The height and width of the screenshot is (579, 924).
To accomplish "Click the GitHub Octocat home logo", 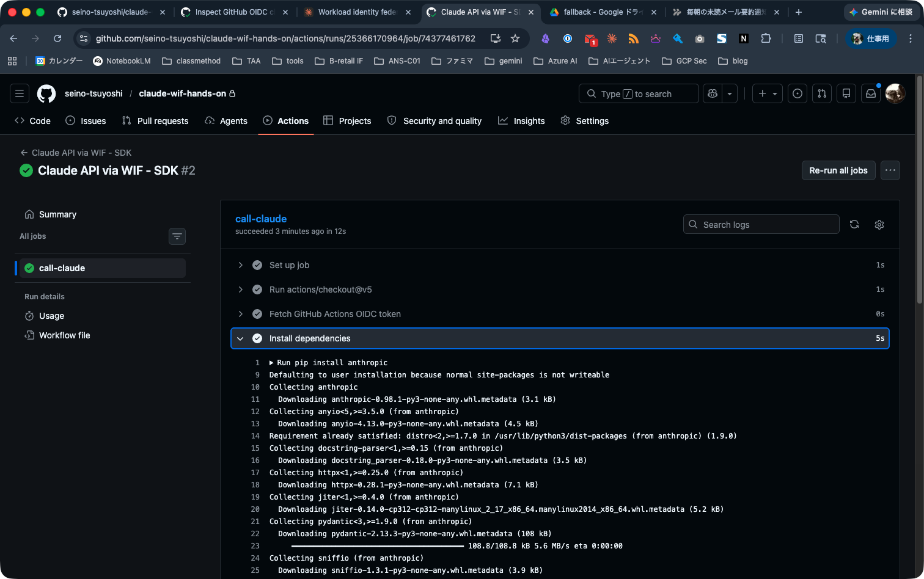I will 46,93.
